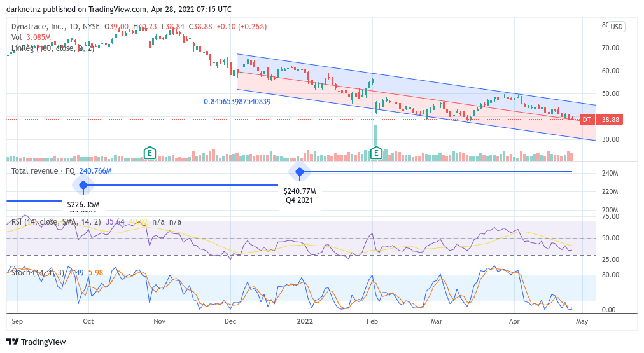Click the 75.00 RSI axis label
Image resolution: width=644 pixels, height=353 pixels.
click(x=610, y=216)
